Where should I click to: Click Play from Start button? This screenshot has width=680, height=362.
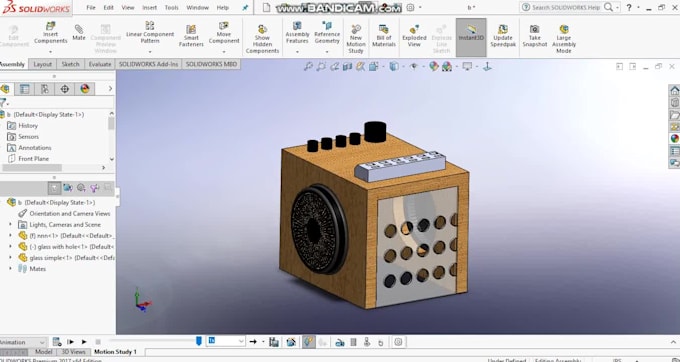coord(70,342)
